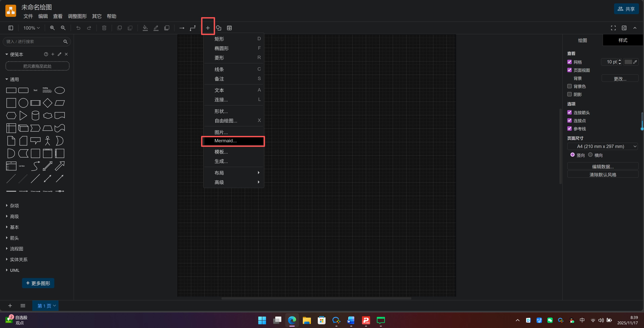The image size is (644, 328).
Task: Click the delete trash icon
Action: (x=104, y=28)
